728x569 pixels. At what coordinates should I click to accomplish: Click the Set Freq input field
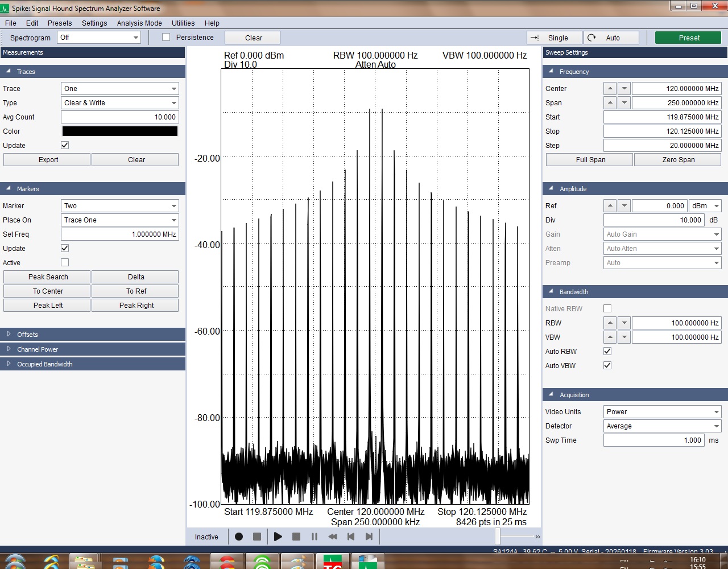[120, 234]
